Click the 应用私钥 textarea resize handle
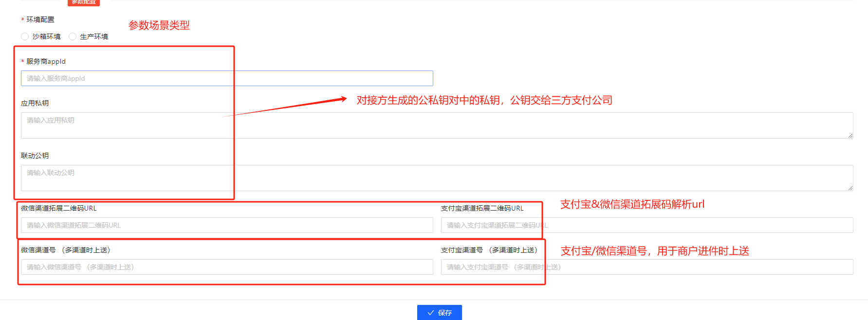The width and height of the screenshot is (868, 320). click(850, 136)
